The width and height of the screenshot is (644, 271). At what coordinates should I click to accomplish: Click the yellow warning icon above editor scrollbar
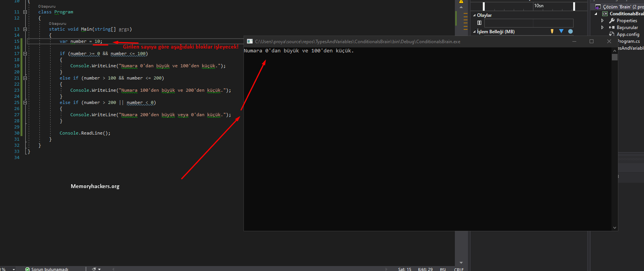461,2
